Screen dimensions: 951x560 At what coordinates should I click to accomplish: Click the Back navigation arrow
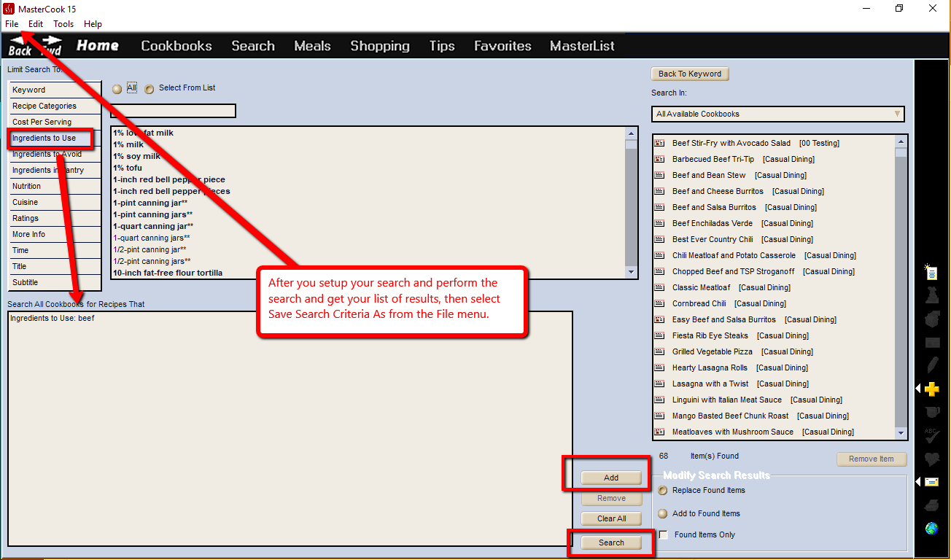coord(19,45)
